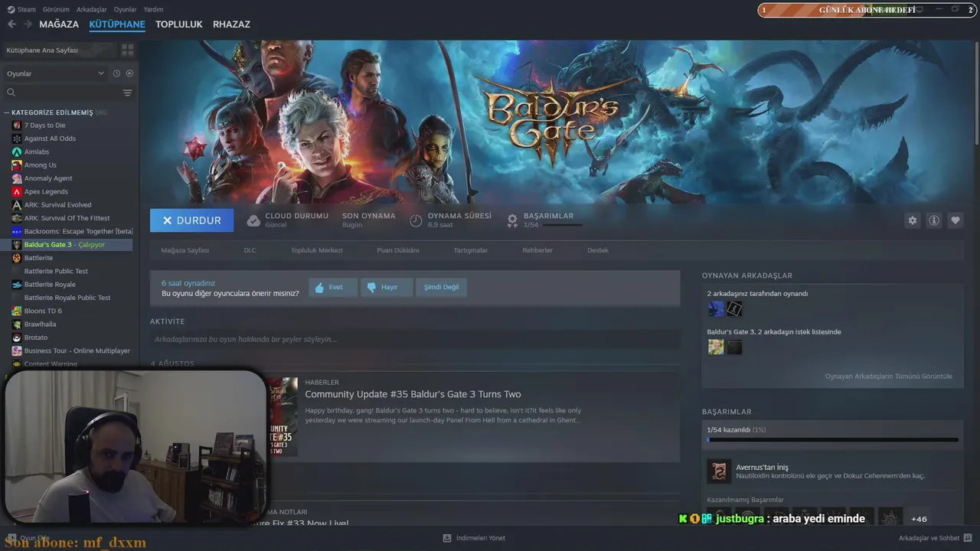Open Puan Dükkânı link
This screenshot has height=551, width=980.
398,250
